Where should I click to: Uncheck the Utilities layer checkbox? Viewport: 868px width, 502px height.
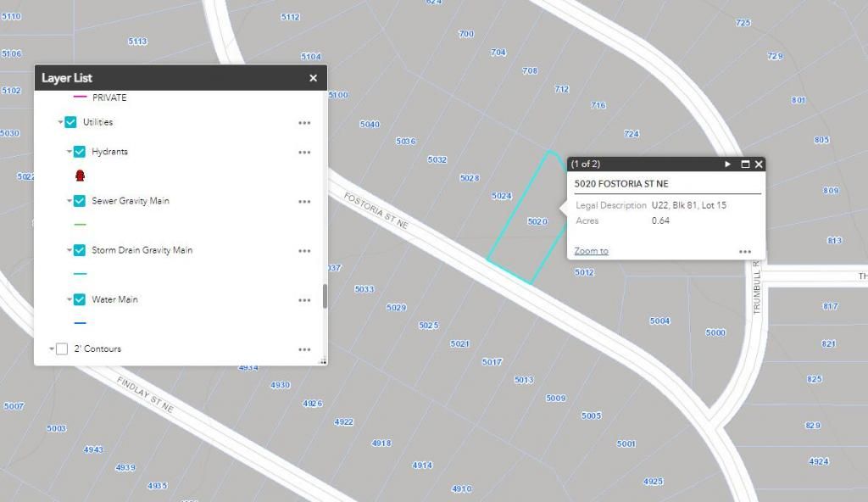coord(70,122)
